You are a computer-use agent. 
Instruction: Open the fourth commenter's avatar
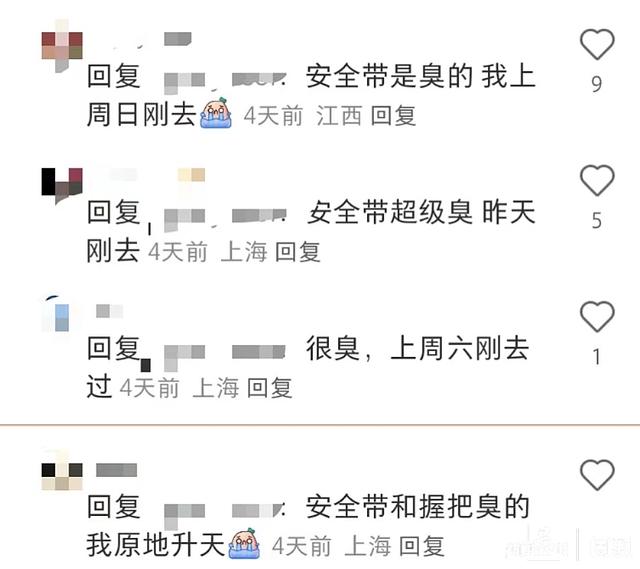[62, 473]
